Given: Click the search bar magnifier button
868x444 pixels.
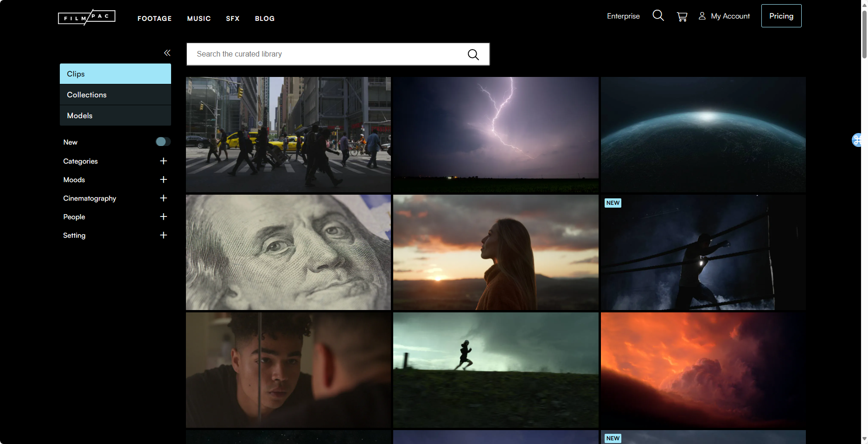Looking at the screenshot, I should [x=473, y=54].
